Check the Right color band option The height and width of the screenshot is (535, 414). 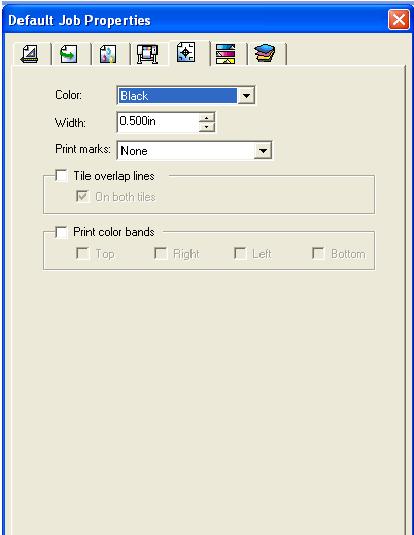tap(161, 254)
